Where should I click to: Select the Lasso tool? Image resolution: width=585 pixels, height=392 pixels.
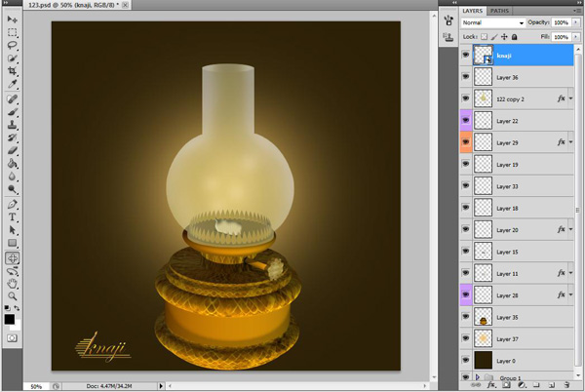pos(13,45)
